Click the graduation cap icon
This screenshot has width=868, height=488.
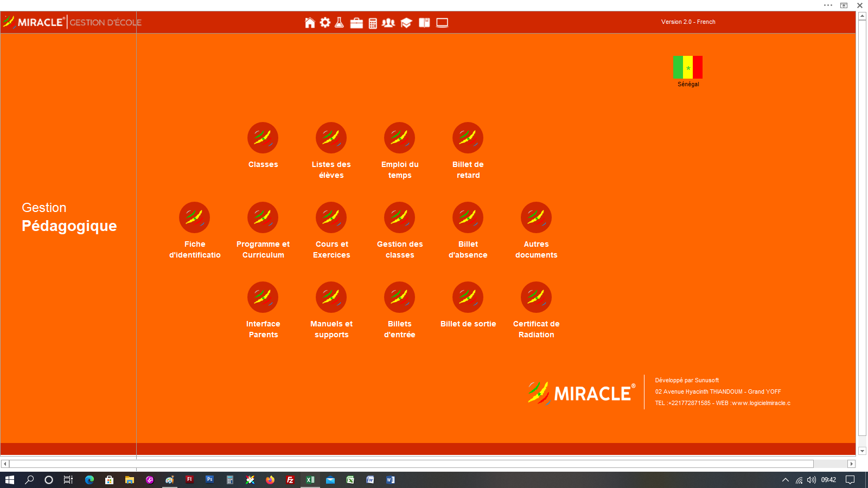[x=406, y=23]
